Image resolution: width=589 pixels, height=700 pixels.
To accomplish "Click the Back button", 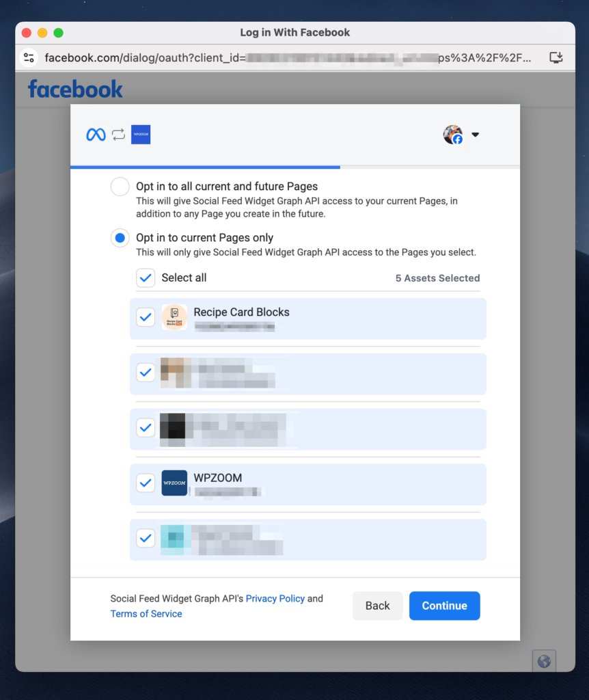I will tap(377, 606).
